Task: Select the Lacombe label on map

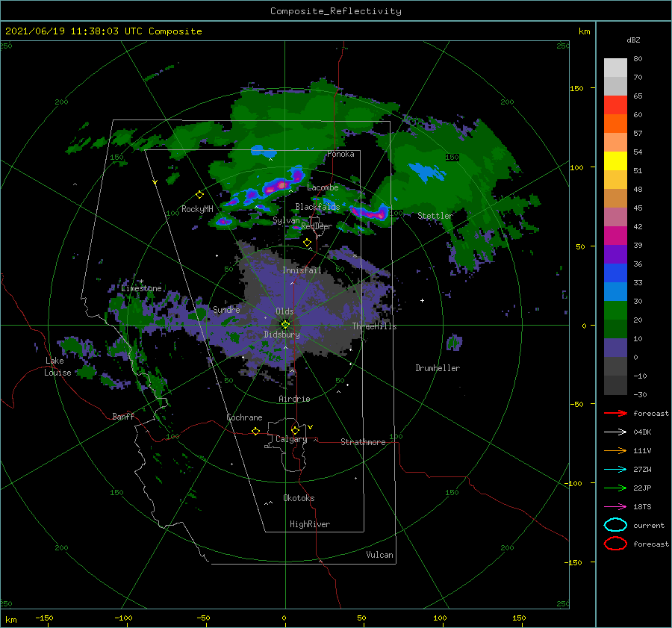Action: click(323, 187)
